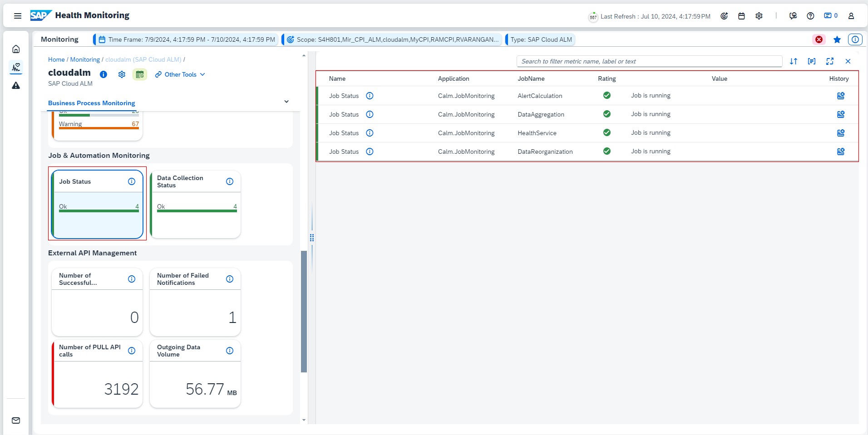This screenshot has width=868, height=435.
Task: Enter full screen mode for metric table
Action: [x=829, y=61]
